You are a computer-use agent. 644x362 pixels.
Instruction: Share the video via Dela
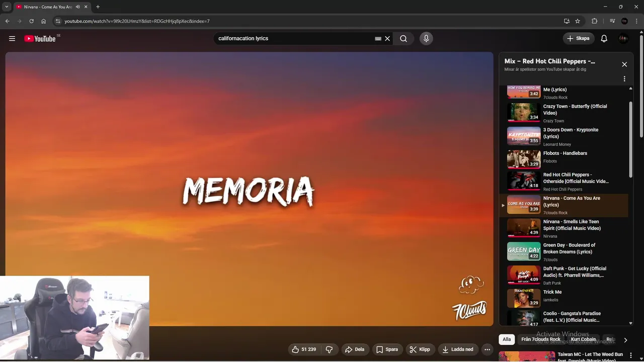pyautogui.click(x=355, y=349)
